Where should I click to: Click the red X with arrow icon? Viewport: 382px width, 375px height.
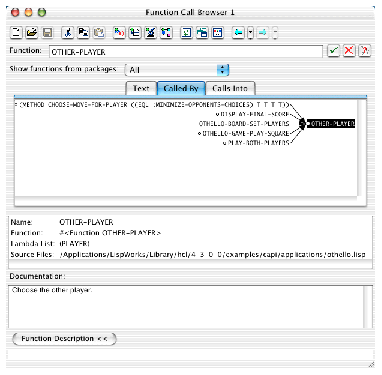(x=365, y=51)
